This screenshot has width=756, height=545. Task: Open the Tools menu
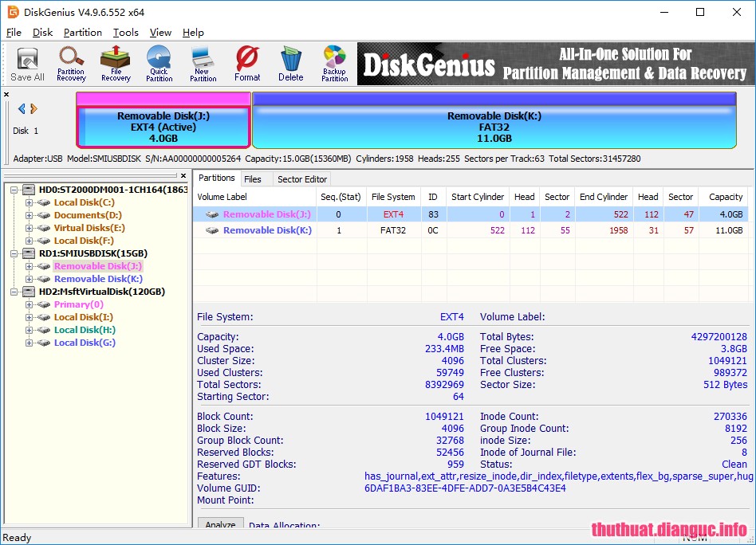126,33
